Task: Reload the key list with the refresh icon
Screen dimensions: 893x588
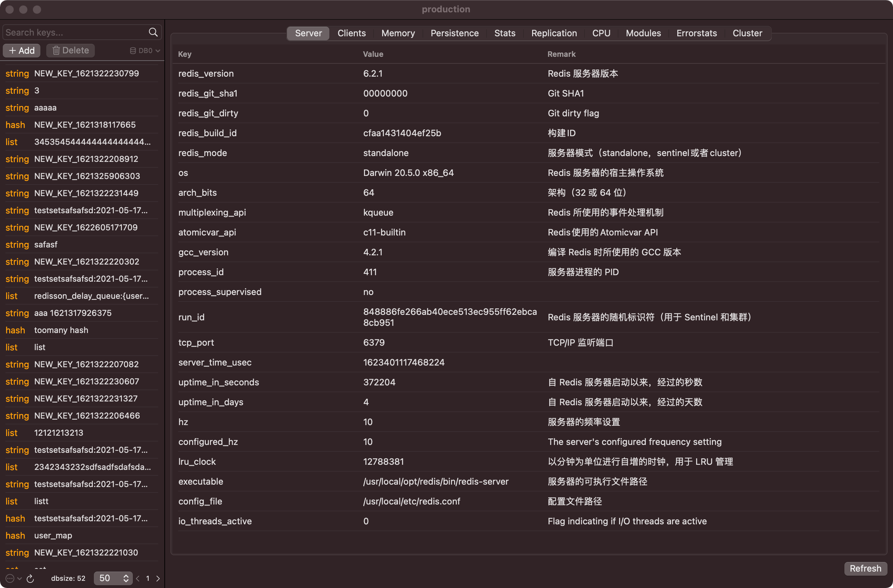Action: [x=31, y=579]
